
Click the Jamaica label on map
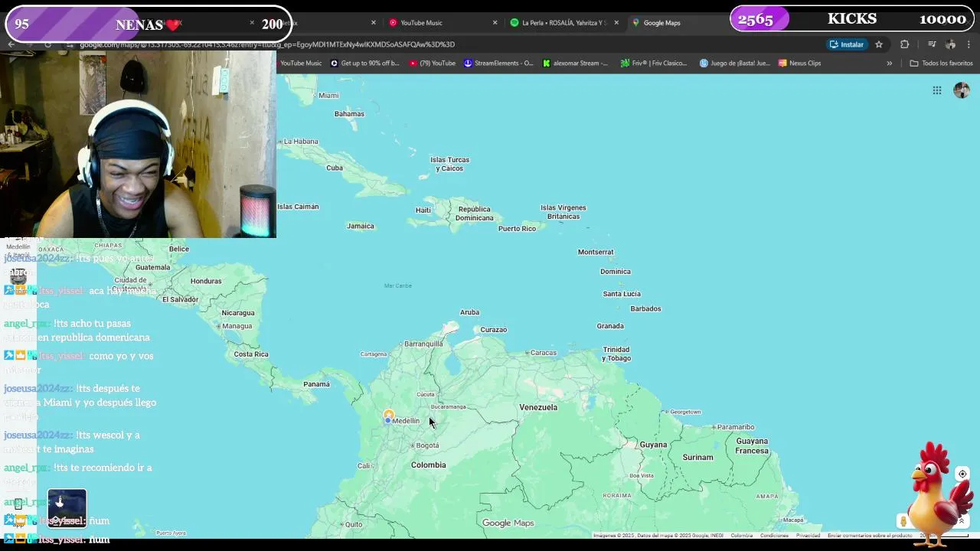(360, 226)
